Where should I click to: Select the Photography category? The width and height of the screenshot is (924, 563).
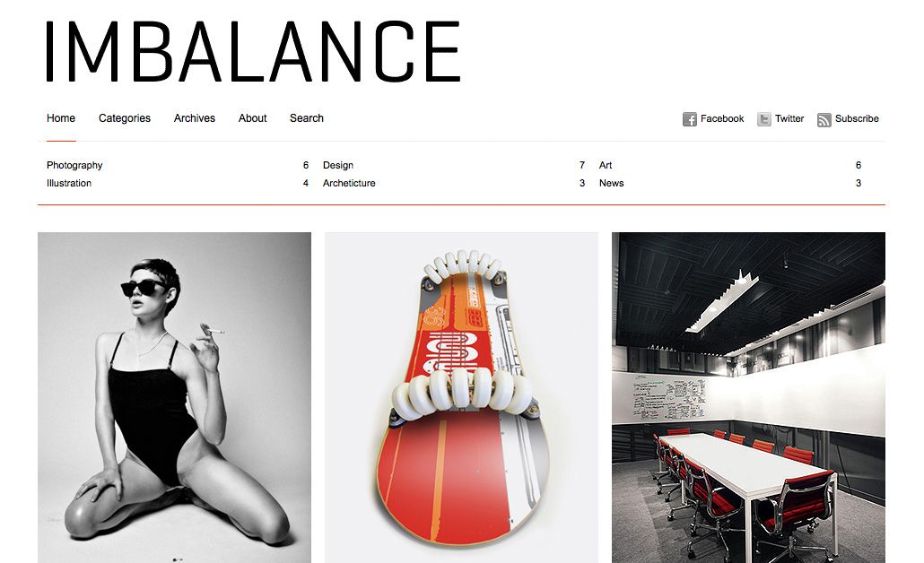pos(74,166)
